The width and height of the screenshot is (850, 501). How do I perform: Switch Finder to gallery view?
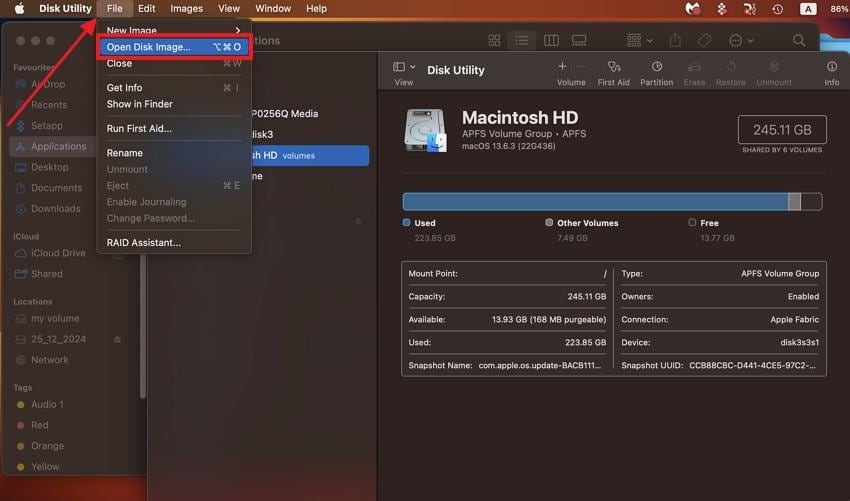579,41
